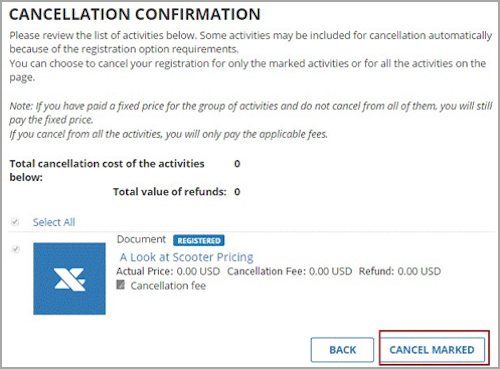Click the REGISTERED status badge
The image size is (500, 369).
[199, 240]
